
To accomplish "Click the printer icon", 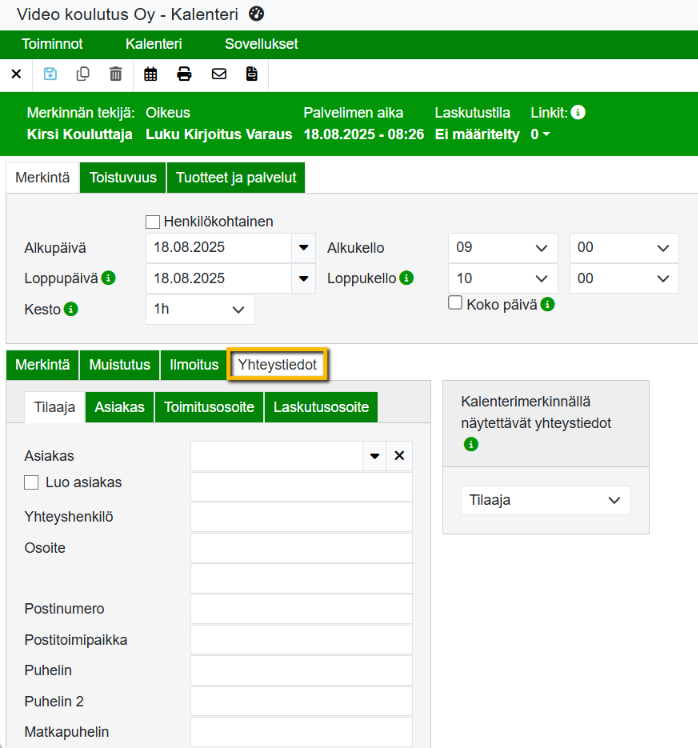I will 184,74.
